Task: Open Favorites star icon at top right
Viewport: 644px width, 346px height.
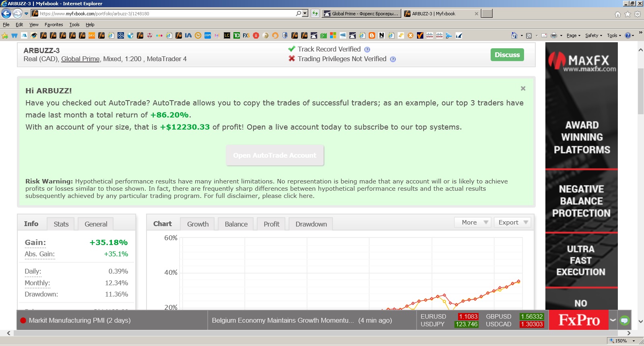Action: (627, 14)
